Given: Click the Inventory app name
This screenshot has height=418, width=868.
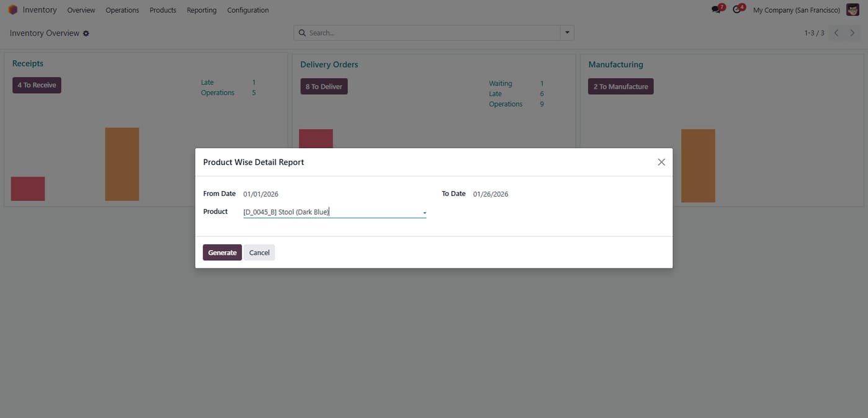Looking at the screenshot, I should click(40, 10).
